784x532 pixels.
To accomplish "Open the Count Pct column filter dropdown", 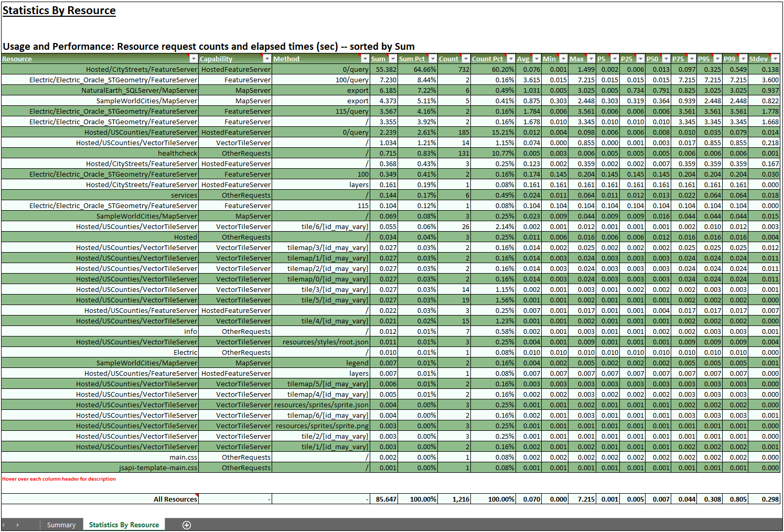I will coord(510,59).
